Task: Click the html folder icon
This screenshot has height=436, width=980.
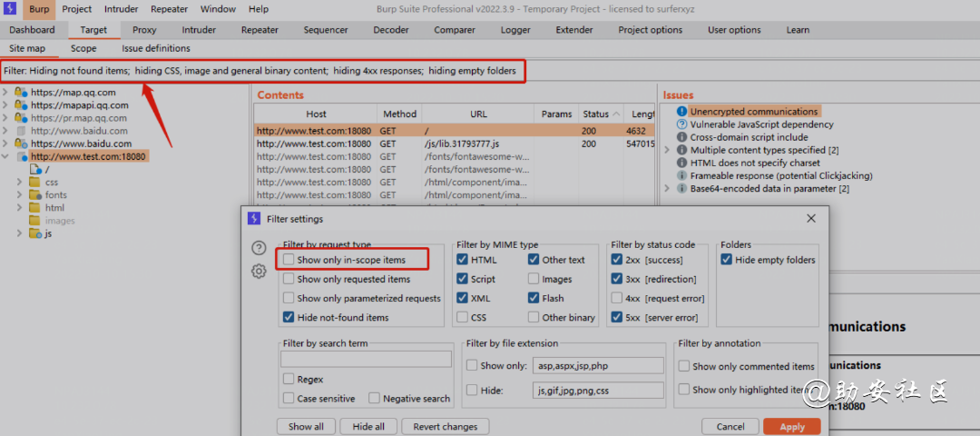Action: [x=35, y=208]
